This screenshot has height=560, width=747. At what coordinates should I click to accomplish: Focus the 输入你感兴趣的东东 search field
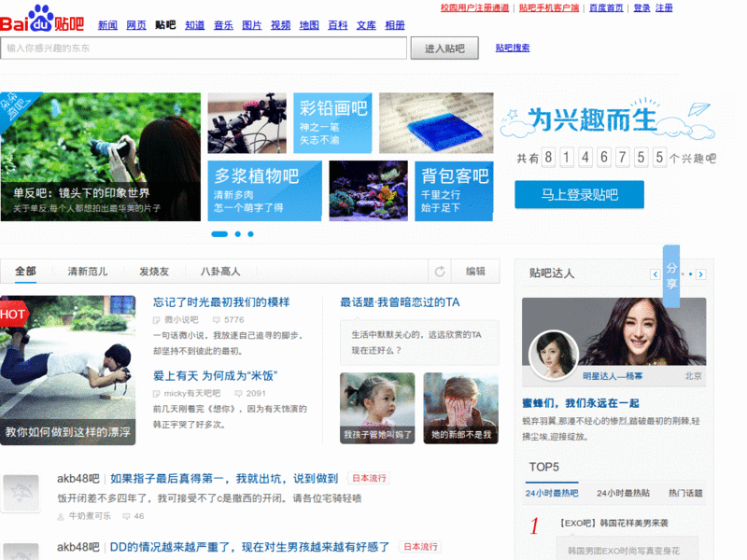[x=204, y=49]
